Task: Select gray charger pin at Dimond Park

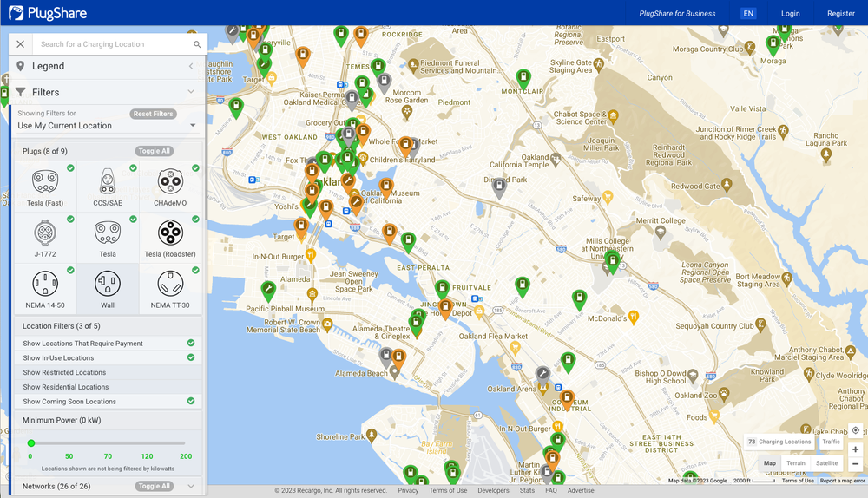Action: (x=499, y=187)
